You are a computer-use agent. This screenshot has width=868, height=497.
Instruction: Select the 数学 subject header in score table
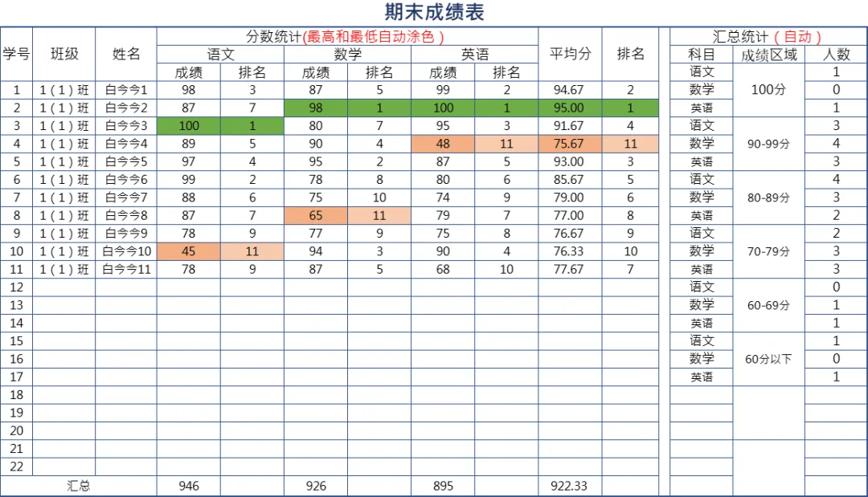(x=348, y=54)
